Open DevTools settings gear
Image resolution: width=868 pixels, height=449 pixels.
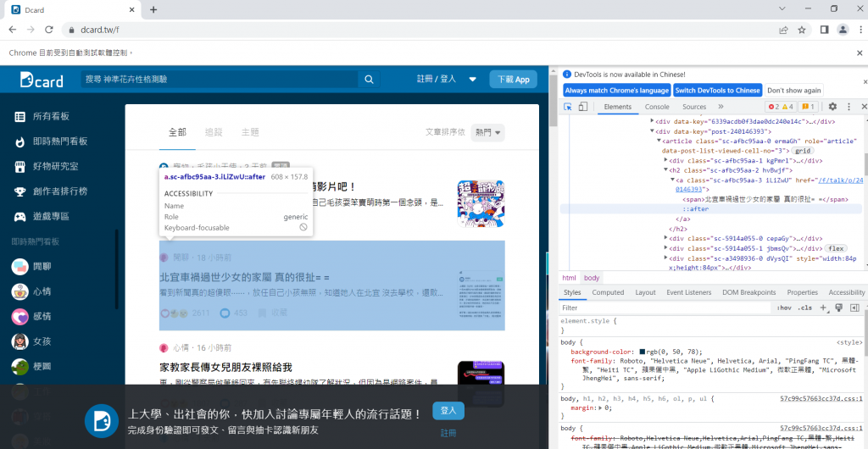click(832, 107)
